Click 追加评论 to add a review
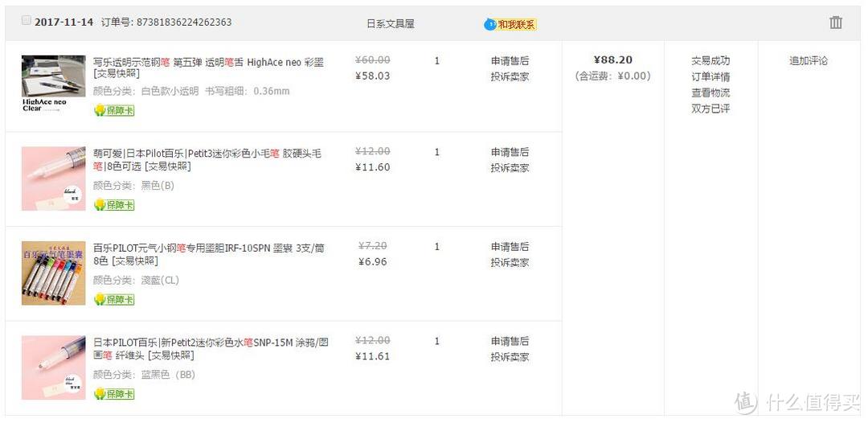The width and height of the screenshot is (868, 423). (x=809, y=61)
